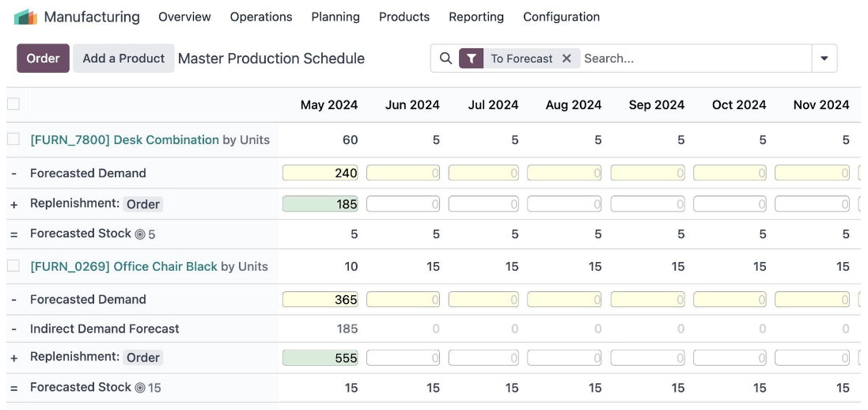Click Office Chair Black stock target icon
Viewport: 868px width, 410px height.
point(140,388)
